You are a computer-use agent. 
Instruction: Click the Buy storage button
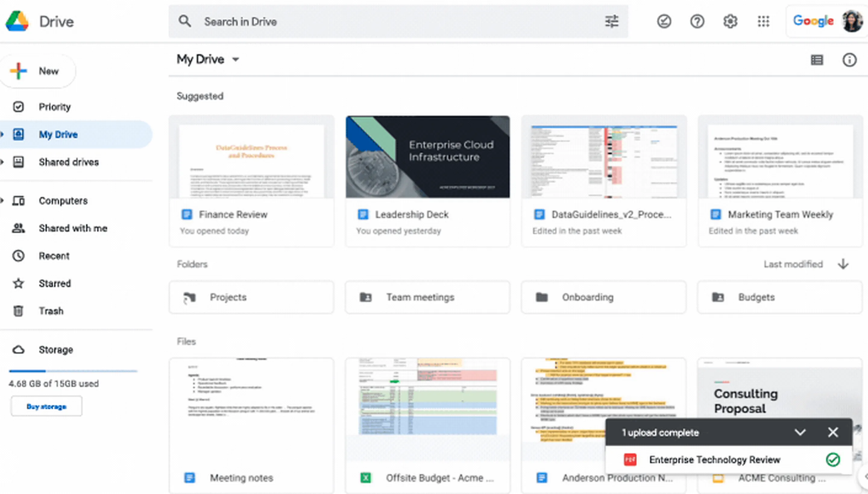(x=46, y=406)
